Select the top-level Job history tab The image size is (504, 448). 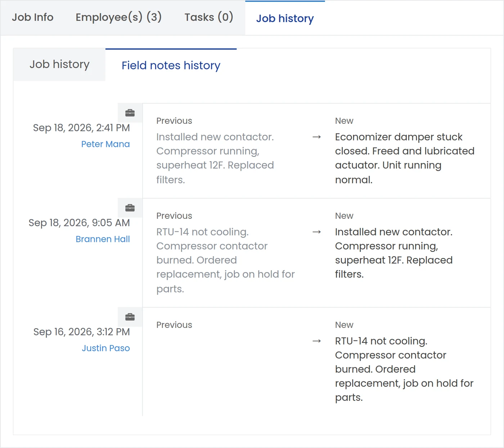tap(285, 18)
